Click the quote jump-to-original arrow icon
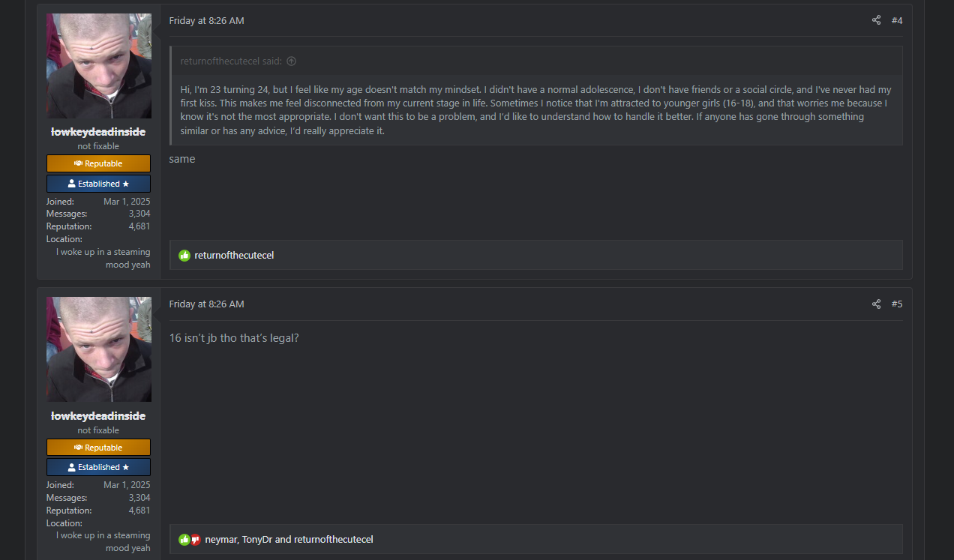 click(x=292, y=61)
